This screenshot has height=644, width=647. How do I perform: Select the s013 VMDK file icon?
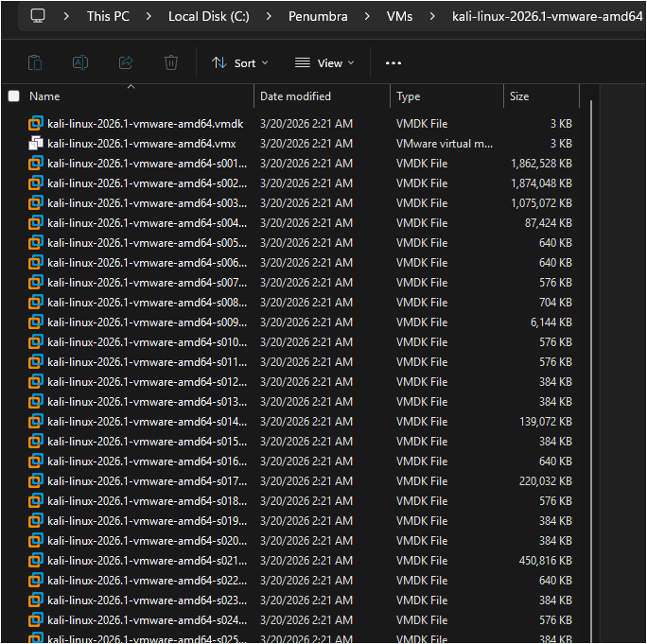point(36,401)
